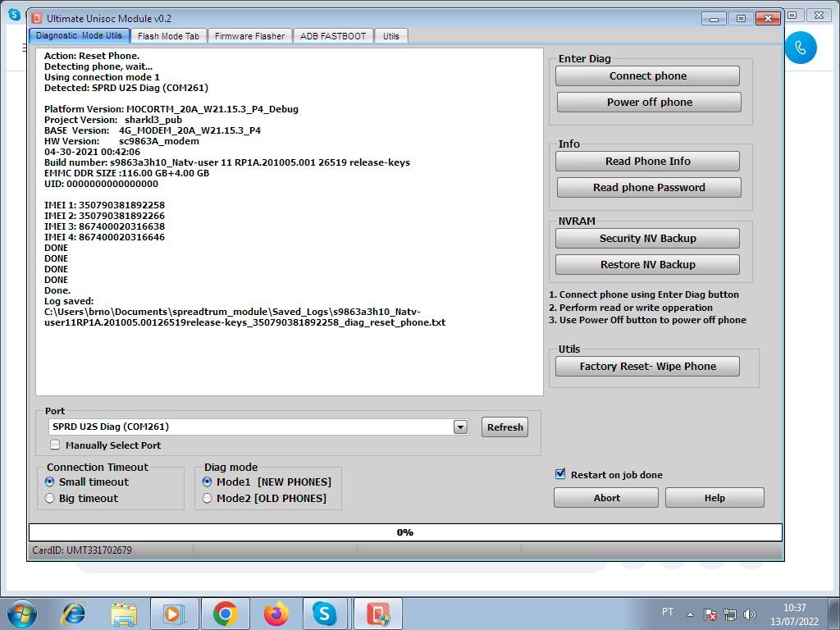The width and height of the screenshot is (840, 630).
Task: Click the Ultimate Unisoc Module title bar icon
Action: pyautogui.click(x=37, y=18)
